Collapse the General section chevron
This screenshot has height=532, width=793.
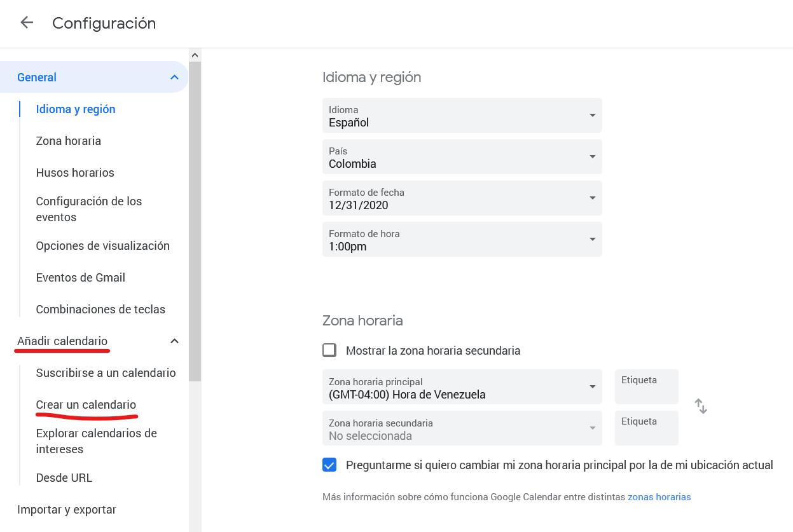point(174,78)
